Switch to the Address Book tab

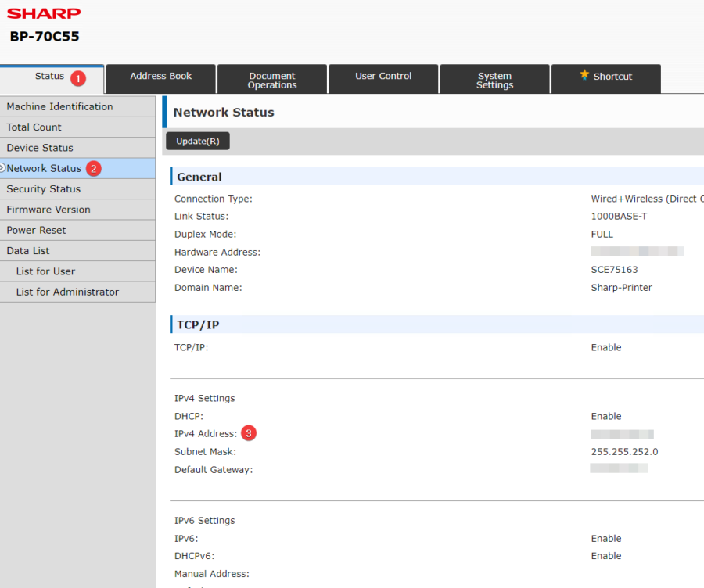(x=161, y=77)
